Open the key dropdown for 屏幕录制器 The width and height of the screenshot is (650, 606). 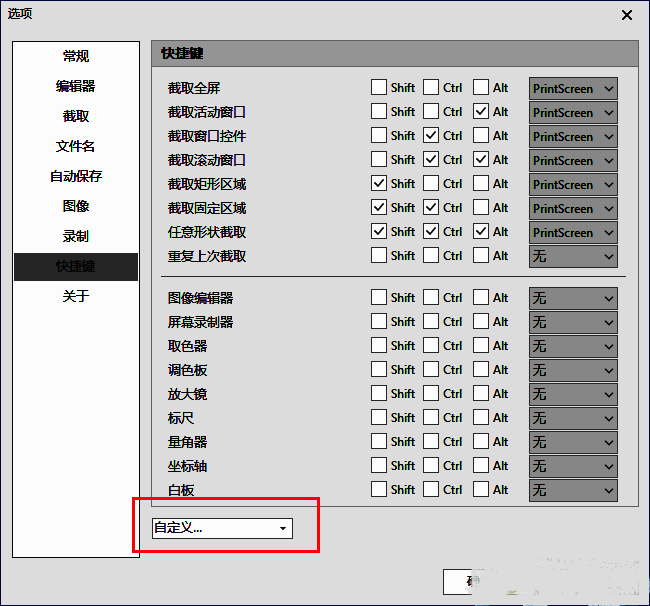pyautogui.click(x=573, y=322)
